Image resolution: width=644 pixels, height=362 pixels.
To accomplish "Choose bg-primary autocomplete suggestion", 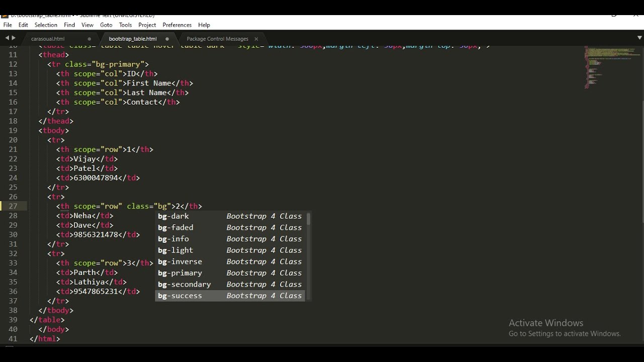I will (x=231, y=273).
